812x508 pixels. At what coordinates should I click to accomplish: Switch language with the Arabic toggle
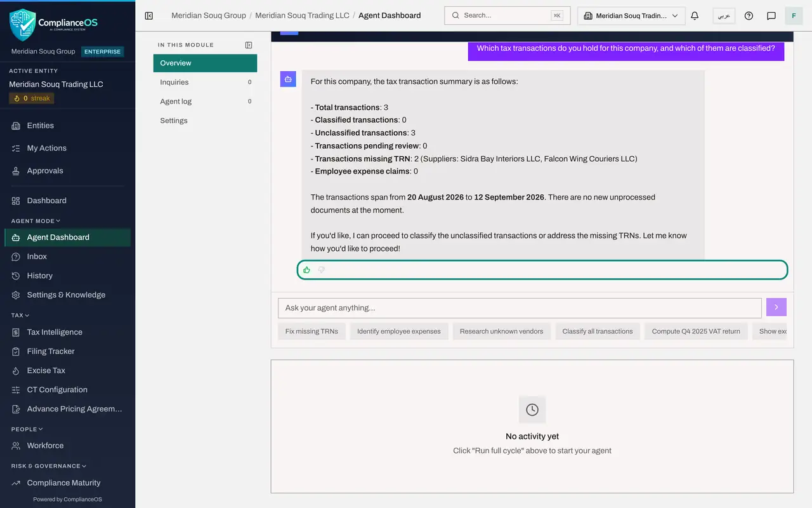click(x=724, y=15)
